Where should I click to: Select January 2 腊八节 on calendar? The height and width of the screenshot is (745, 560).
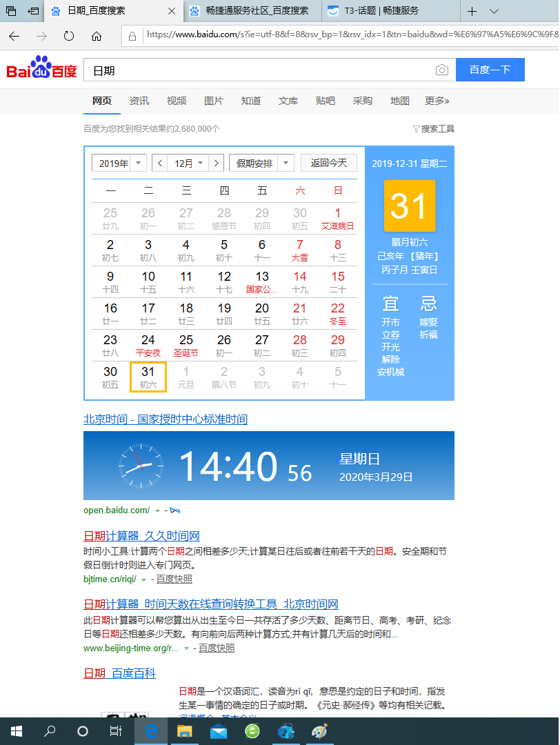click(223, 377)
